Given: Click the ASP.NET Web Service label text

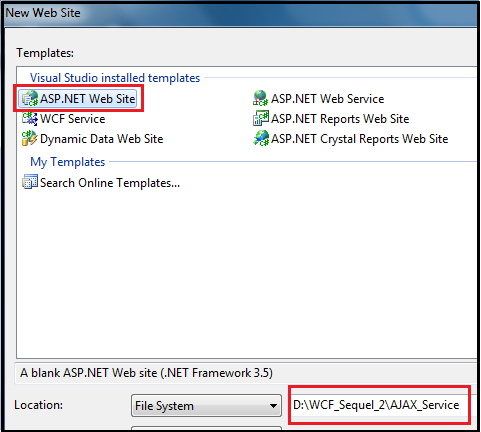Looking at the screenshot, I should coord(328,99).
